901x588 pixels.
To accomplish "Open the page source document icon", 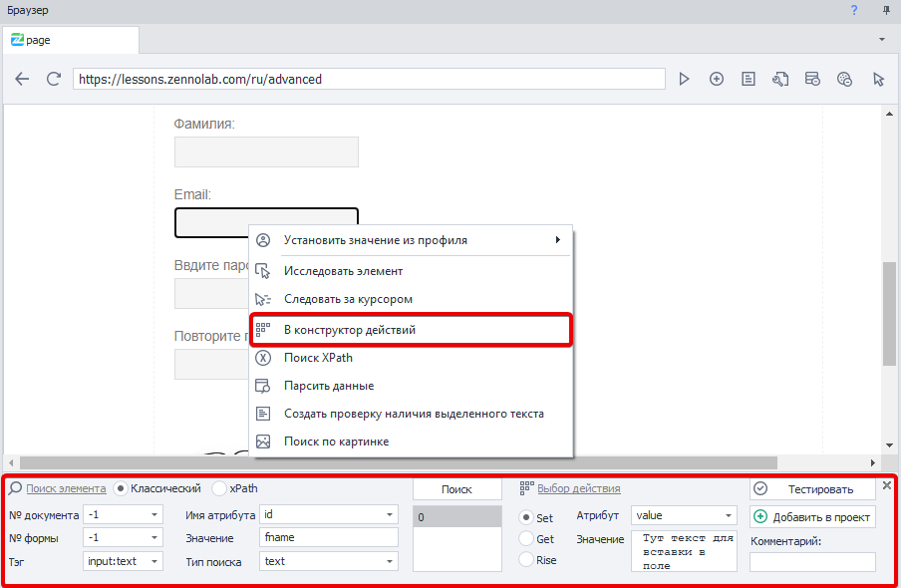I will tap(748, 79).
